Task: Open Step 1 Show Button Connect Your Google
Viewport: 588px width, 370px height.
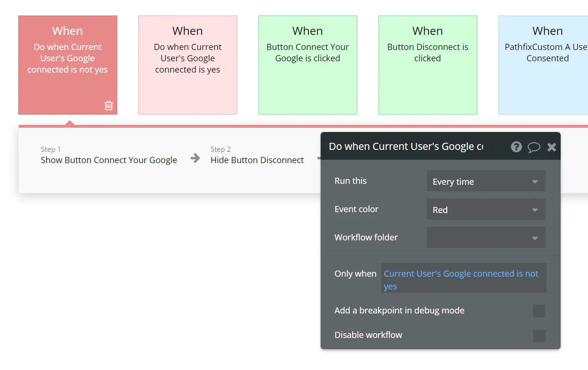Action: 109,155
